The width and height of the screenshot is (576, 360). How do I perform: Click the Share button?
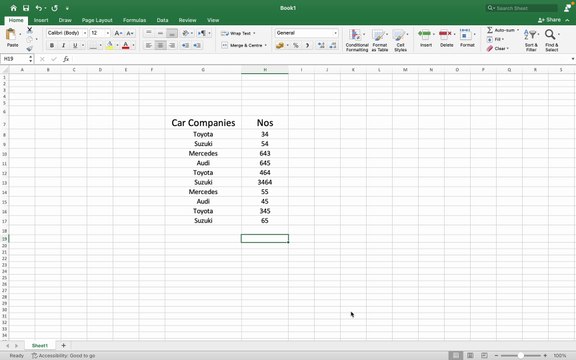click(550, 20)
